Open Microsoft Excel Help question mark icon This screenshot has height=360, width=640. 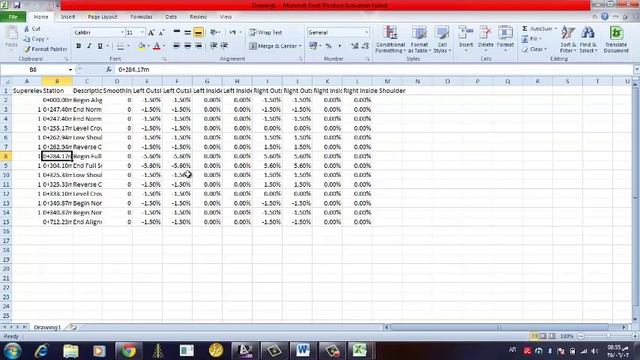coord(605,17)
